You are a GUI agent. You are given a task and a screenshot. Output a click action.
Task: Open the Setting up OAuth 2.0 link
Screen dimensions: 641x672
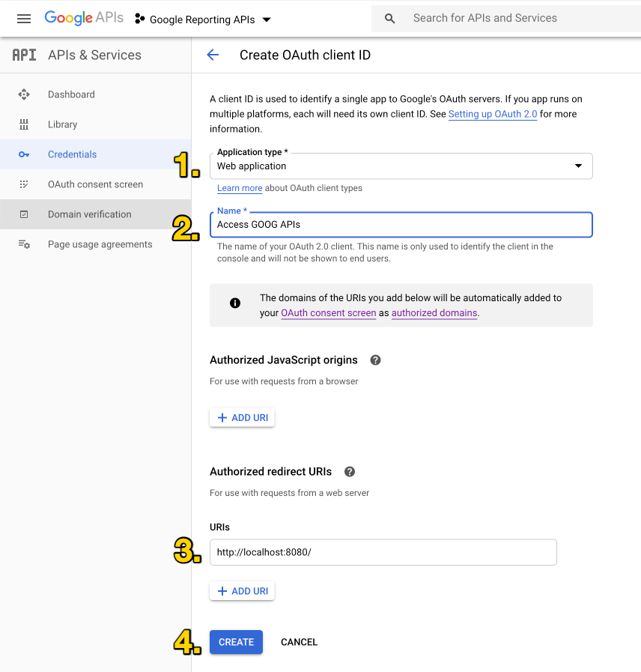point(492,114)
